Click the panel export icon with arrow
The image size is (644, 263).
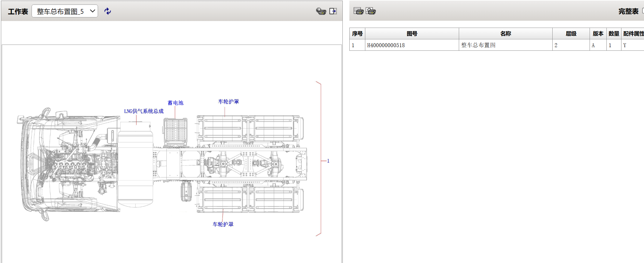[x=333, y=11]
